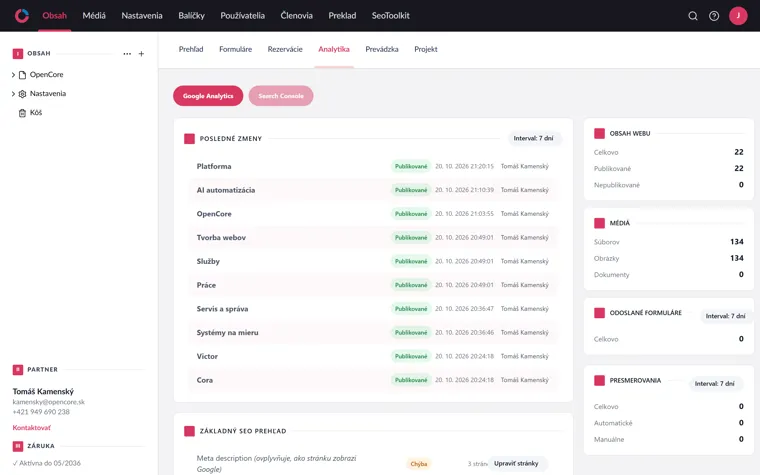Click the Dokumenty label in Médiá panel

(612, 275)
